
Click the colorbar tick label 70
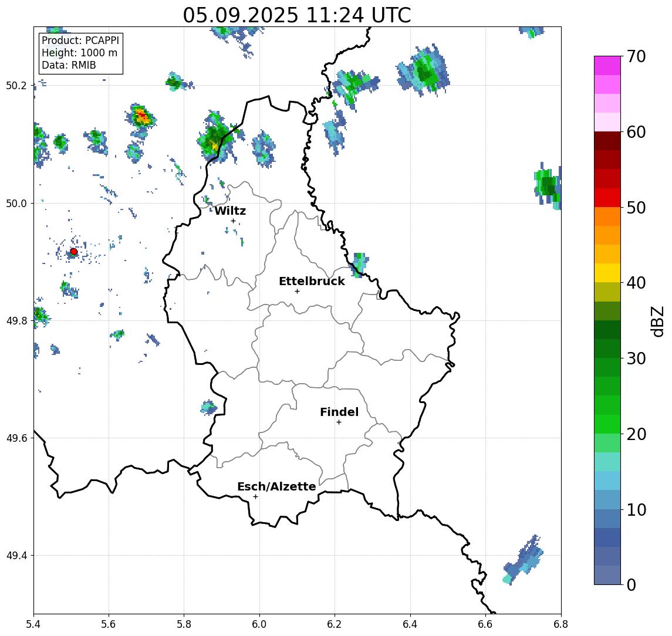point(636,56)
